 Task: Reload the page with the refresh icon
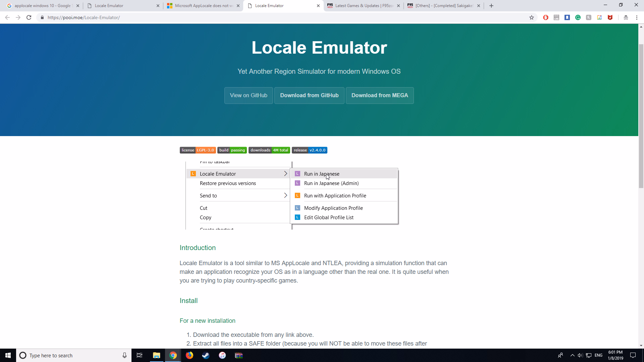pos(29,17)
